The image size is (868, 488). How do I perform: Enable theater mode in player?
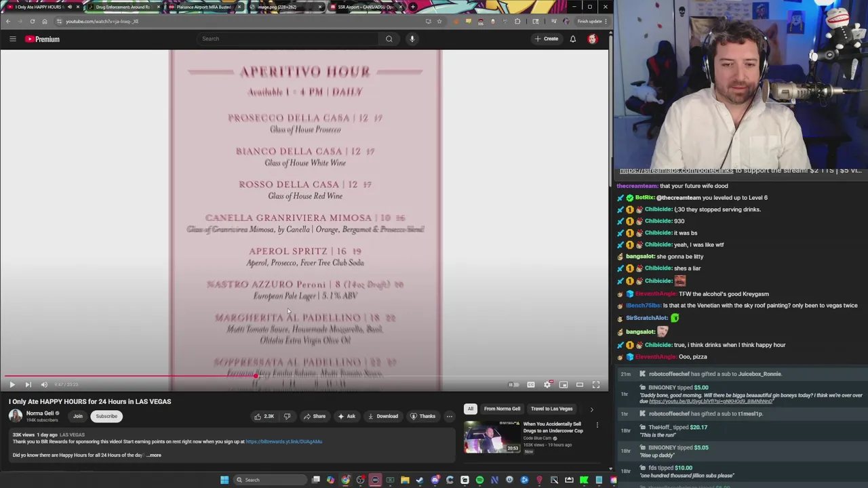[x=580, y=384]
